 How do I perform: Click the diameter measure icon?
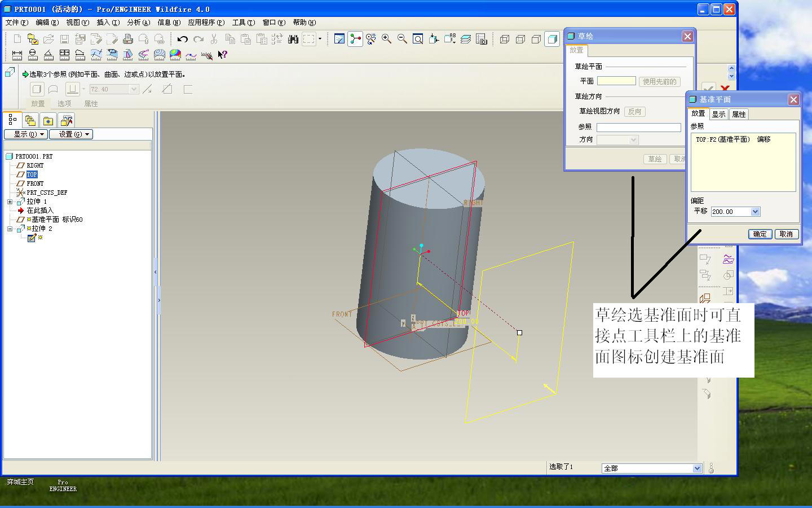pos(33,55)
